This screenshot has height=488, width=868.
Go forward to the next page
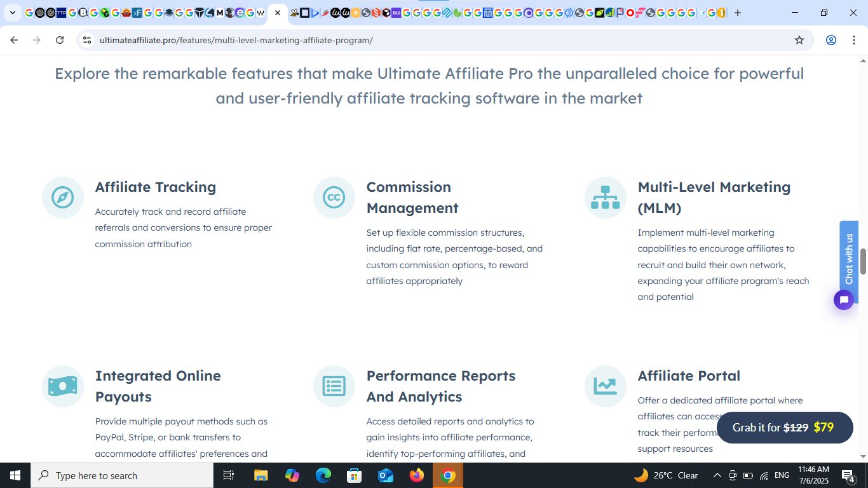pyautogui.click(x=37, y=40)
